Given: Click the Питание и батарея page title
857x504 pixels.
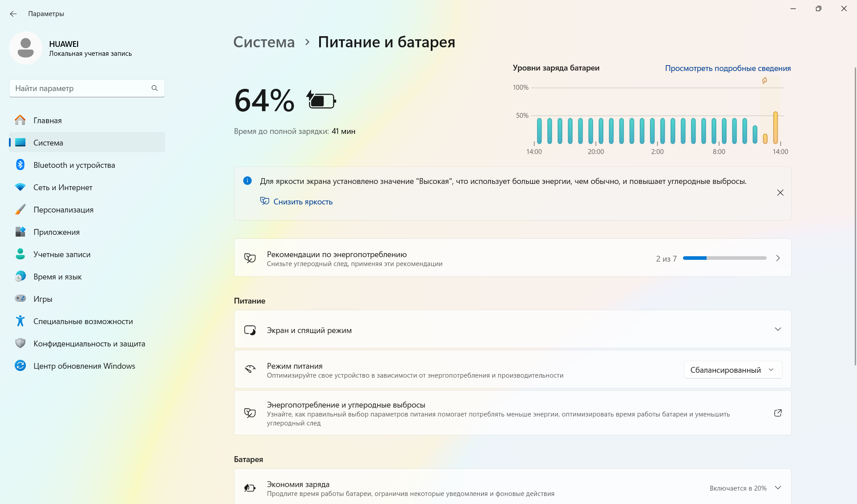Looking at the screenshot, I should pos(387,42).
